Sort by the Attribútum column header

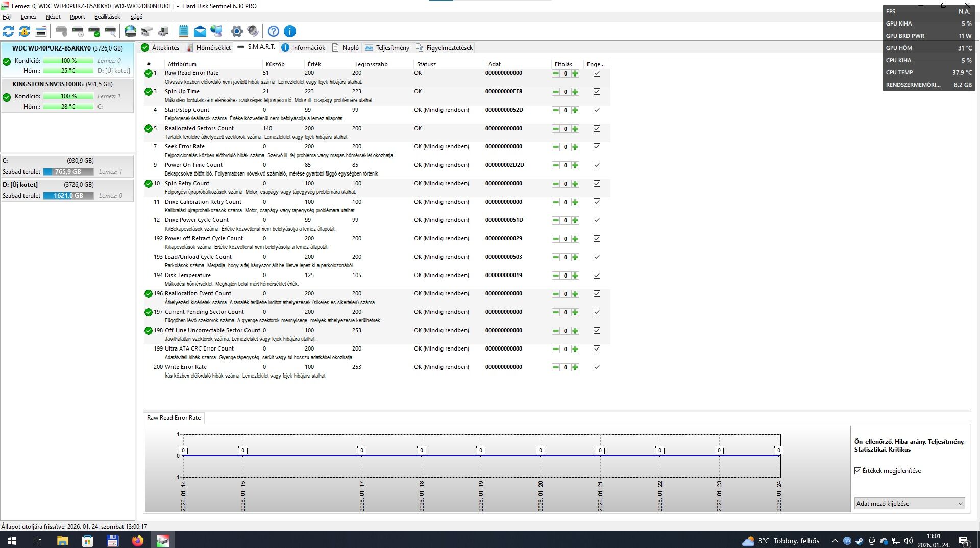point(213,64)
